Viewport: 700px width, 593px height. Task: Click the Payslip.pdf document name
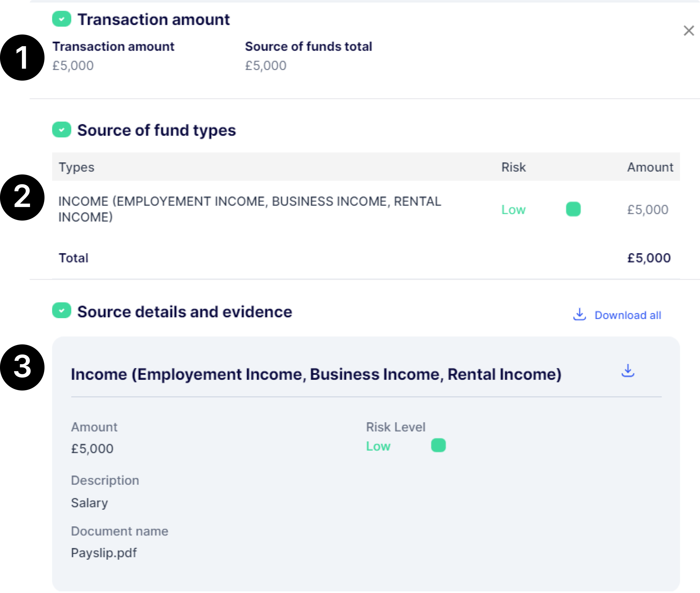tap(104, 553)
